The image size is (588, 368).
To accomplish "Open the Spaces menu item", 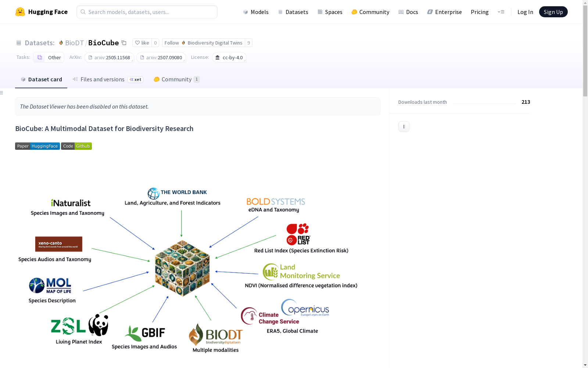I will point(330,12).
